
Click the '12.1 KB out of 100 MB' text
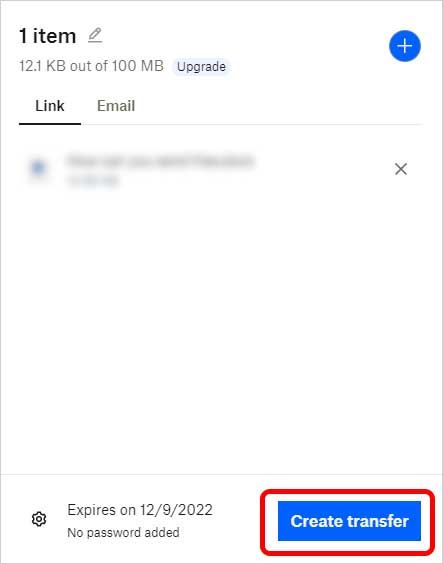coord(91,66)
